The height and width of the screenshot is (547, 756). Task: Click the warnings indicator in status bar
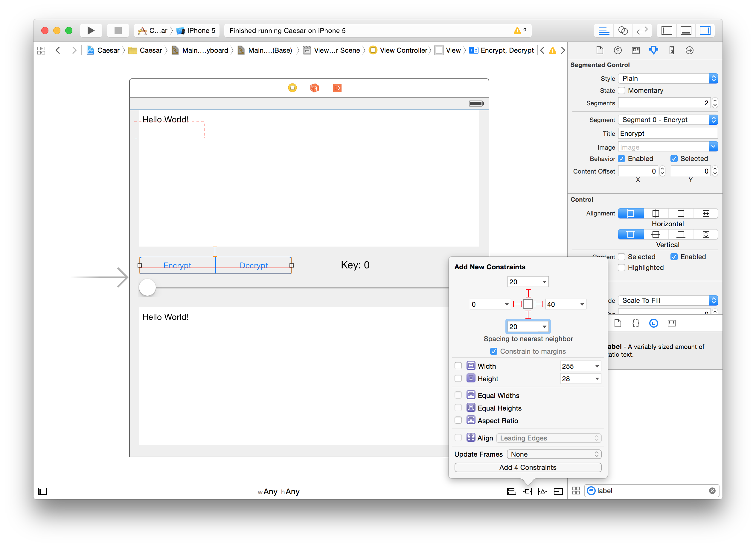point(520,31)
